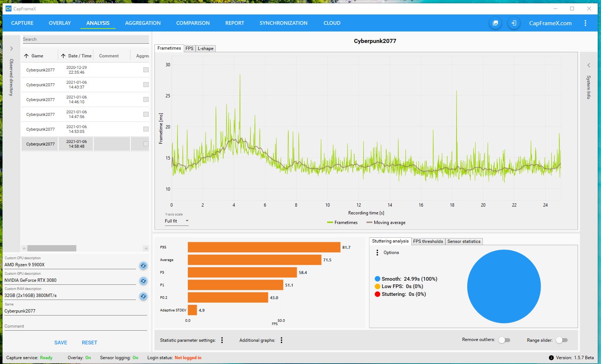Click the RESET button
Screen dimensions: 601x364
pyautogui.click(x=89, y=343)
